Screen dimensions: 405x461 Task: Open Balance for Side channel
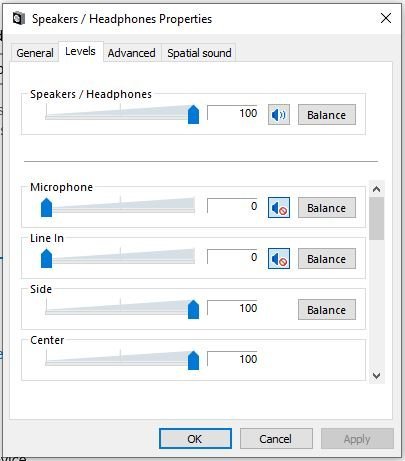tap(327, 310)
